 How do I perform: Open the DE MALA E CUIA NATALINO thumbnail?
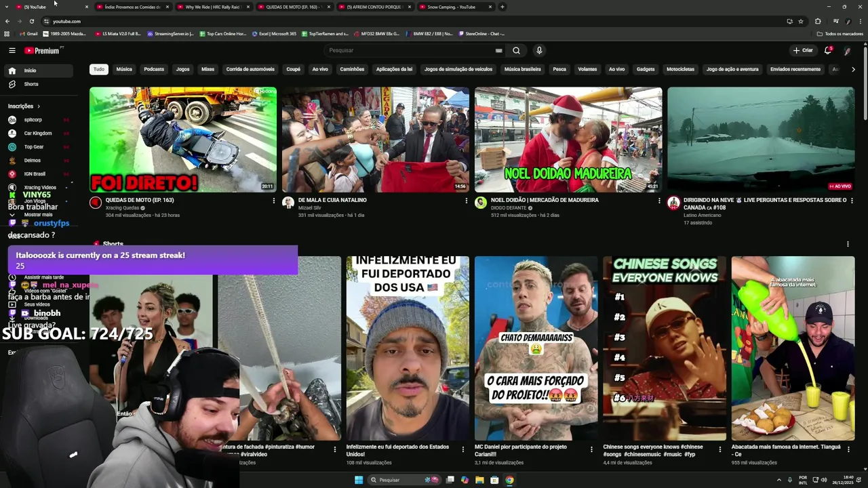(x=376, y=140)
